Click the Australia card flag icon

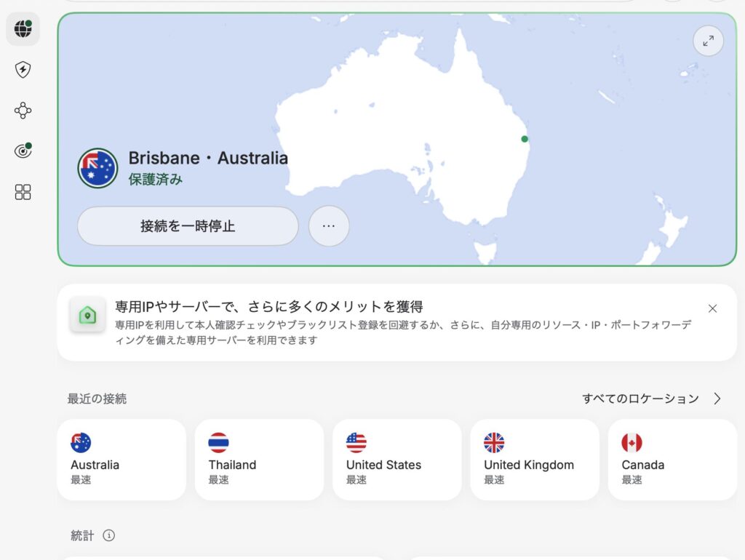(81, 443)
